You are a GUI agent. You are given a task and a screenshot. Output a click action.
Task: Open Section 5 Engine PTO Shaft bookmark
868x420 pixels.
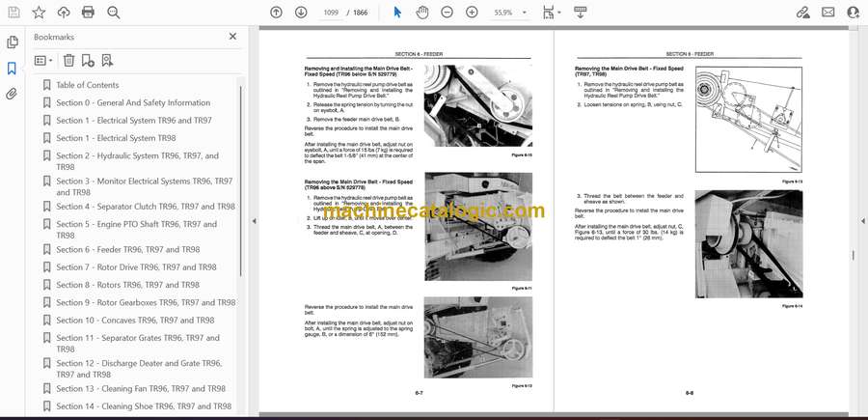(x=136, y=230)
